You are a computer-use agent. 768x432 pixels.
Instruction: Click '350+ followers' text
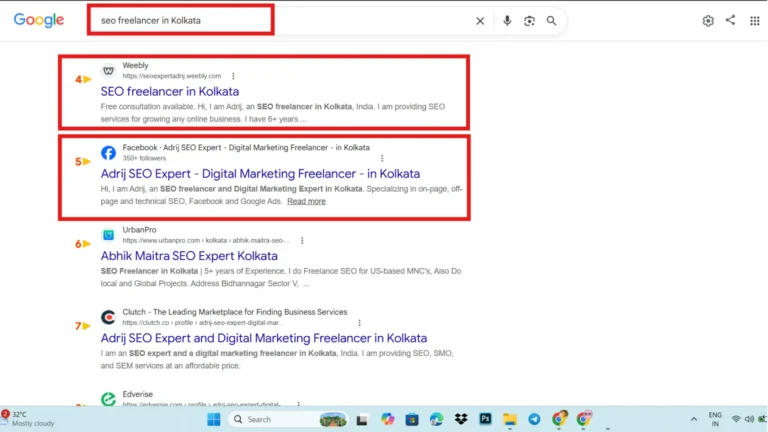(144, 158)
